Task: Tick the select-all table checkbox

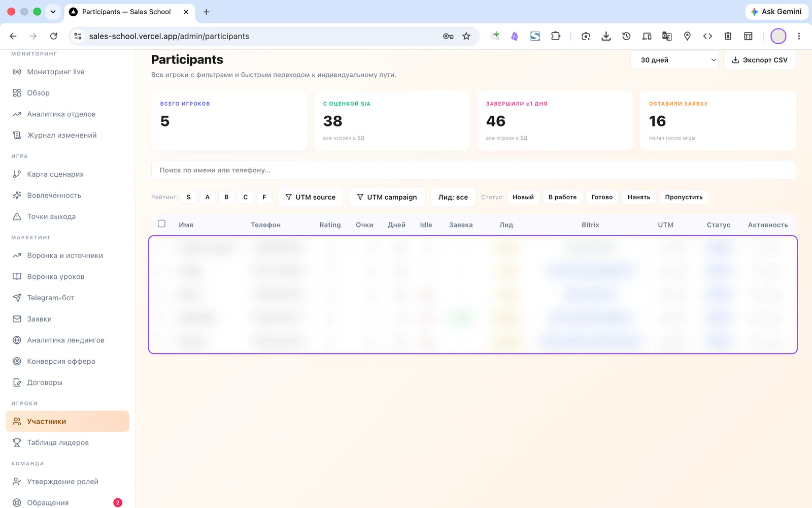Action: tap(162, 224)
